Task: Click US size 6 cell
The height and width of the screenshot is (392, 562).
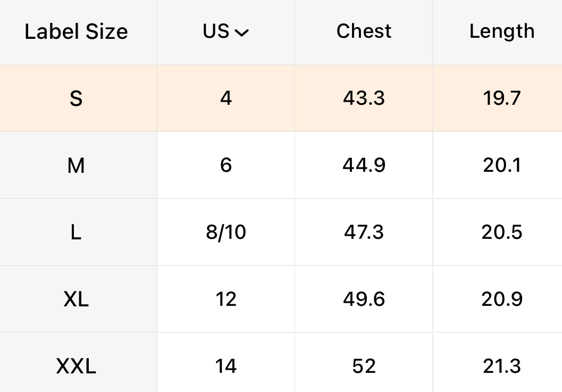Action: (226, 165)
